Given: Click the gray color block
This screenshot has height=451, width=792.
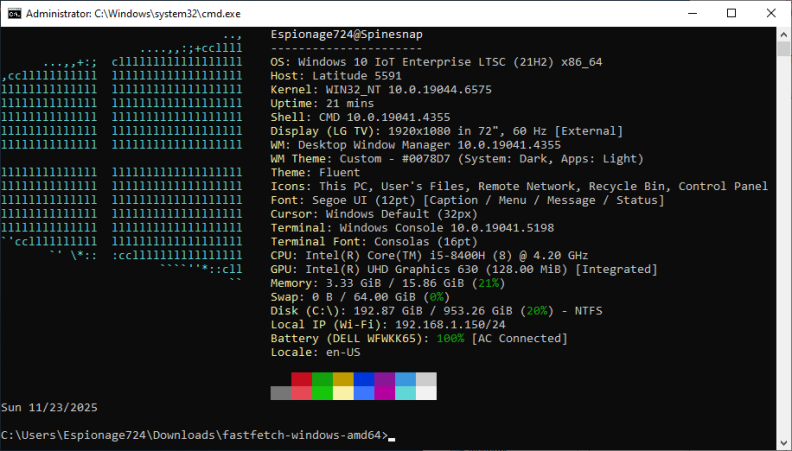Looking at the screenshot, I should pos(280,393).
